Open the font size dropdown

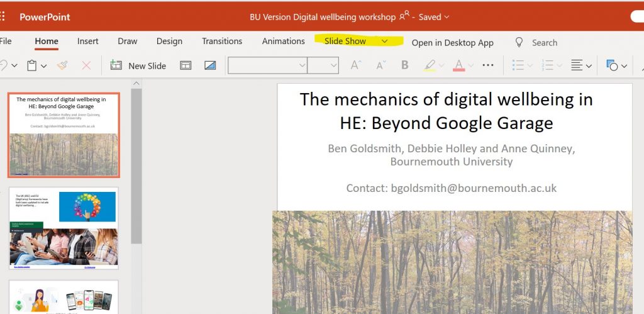coord(323,65)
